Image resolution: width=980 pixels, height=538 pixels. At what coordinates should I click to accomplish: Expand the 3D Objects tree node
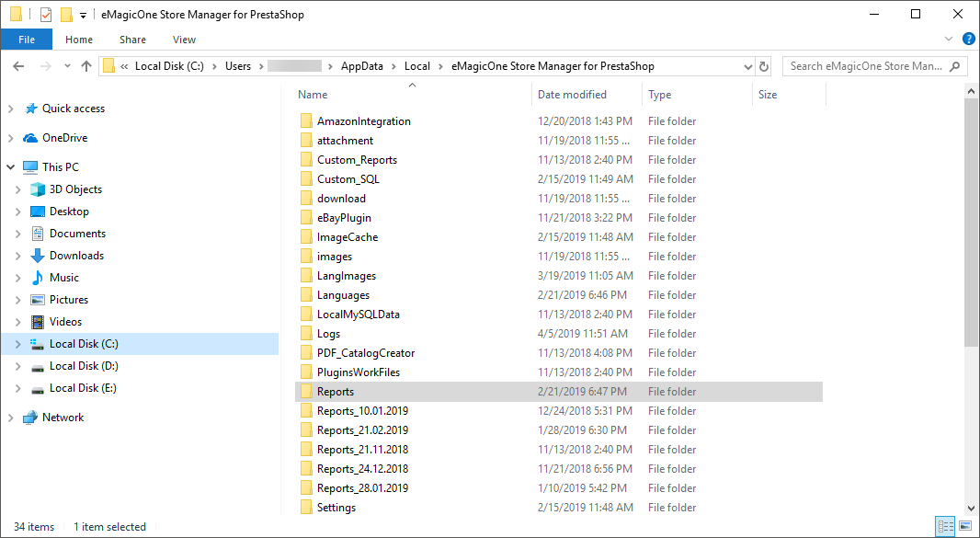[18, 189]
